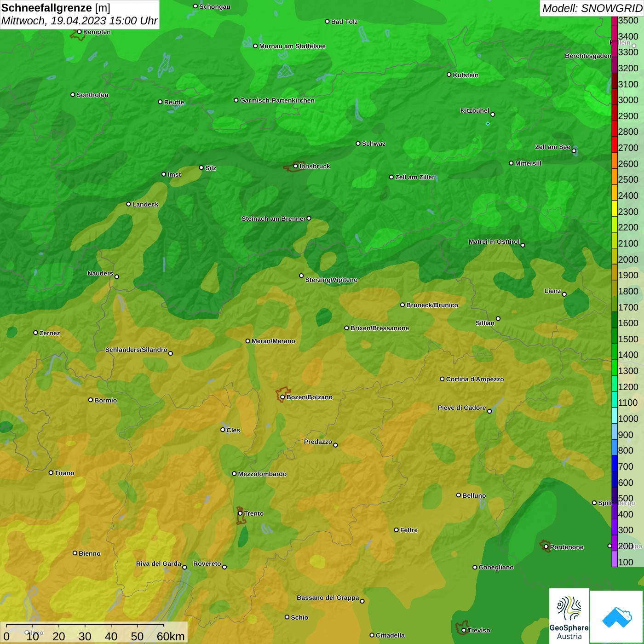The height and width of the screenshot is (644, 644).
Task: Click the Murnau am Staffelsee label
Action: (292, 46)
